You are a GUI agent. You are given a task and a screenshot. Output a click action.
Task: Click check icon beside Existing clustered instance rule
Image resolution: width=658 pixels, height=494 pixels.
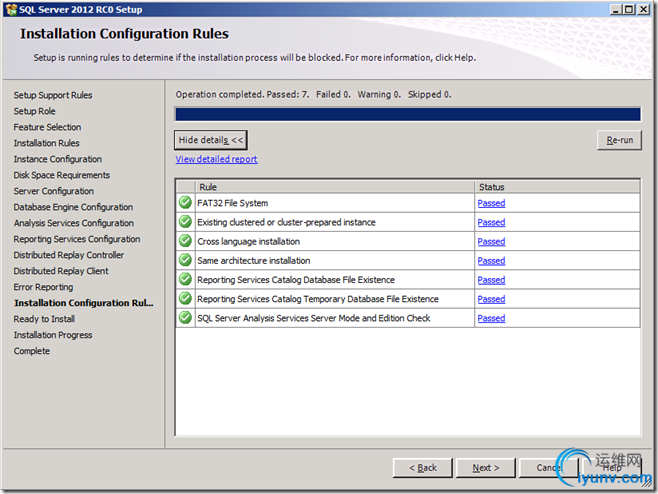click(x=185, y=222)
